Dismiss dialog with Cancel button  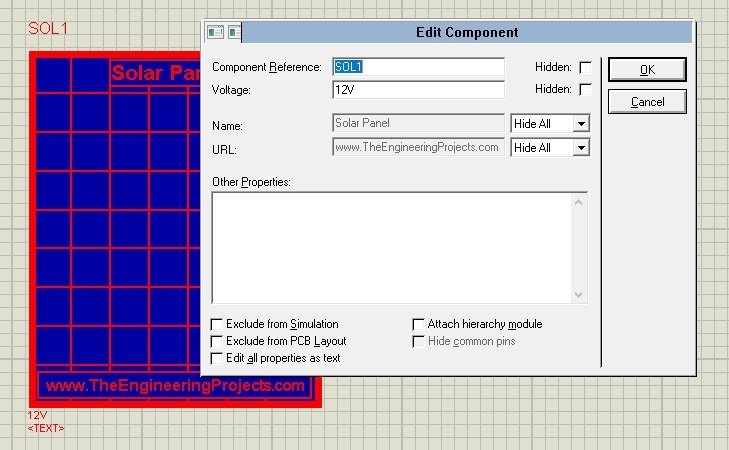tap(647, 101)
